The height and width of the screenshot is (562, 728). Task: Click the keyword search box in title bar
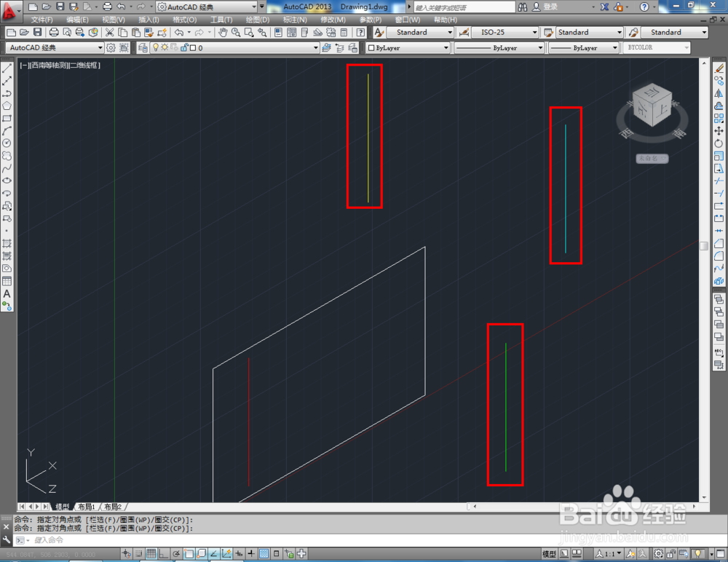point(464,7)
